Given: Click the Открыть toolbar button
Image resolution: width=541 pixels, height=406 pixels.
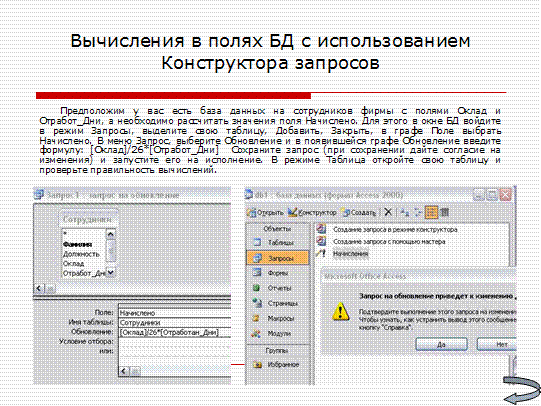Looking at the screenshot, I should pyautogui.click(x=265, y=212).
